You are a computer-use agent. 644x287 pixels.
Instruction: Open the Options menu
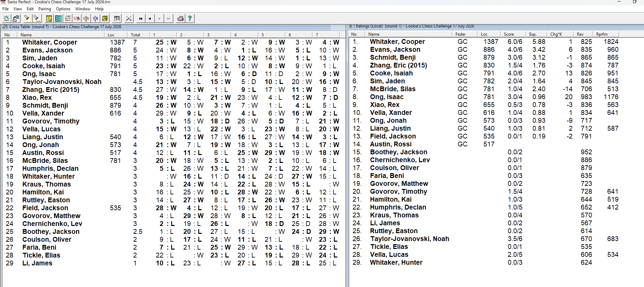(63, 9)
